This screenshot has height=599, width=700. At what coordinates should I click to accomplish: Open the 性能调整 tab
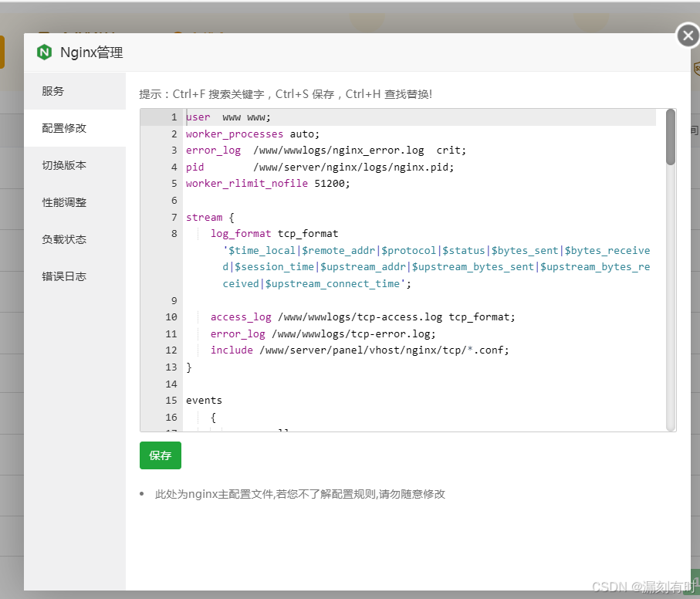click(x=75, y=202)
